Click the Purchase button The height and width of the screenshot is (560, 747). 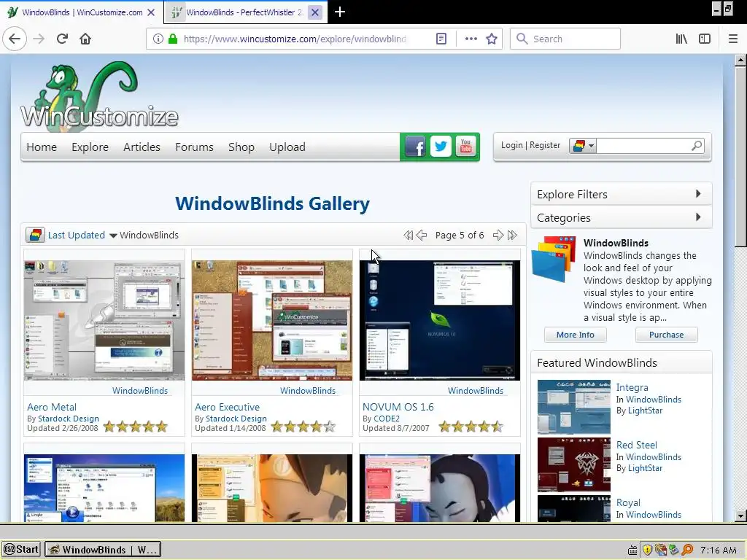point(666,335)
